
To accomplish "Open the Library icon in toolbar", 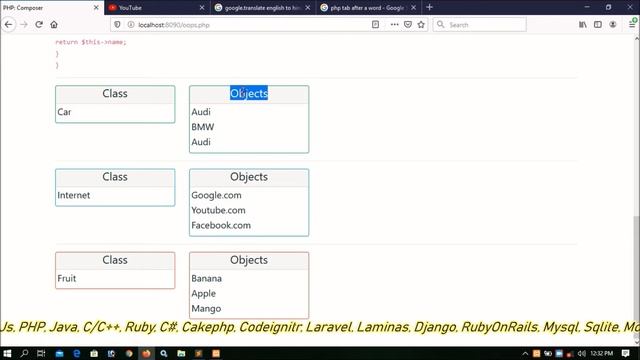I will (x=583, y=24).
